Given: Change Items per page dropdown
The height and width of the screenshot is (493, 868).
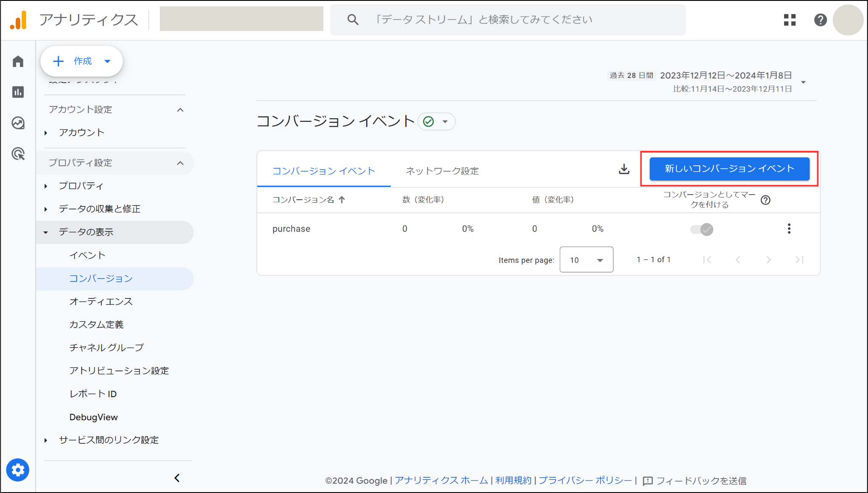Looking at the screenshot, I should [586, 260].
